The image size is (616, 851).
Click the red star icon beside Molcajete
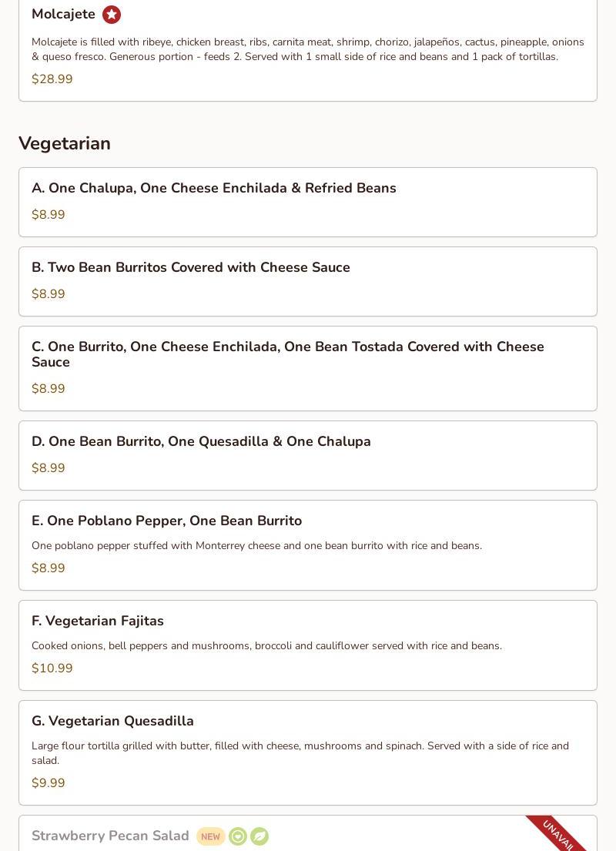[x=112, y=15]
